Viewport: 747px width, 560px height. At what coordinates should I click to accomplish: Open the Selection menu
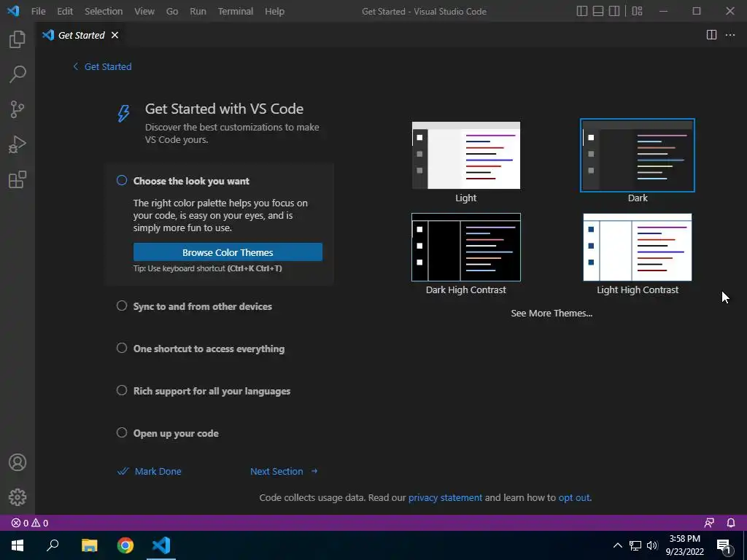click(x=104, y=11)
